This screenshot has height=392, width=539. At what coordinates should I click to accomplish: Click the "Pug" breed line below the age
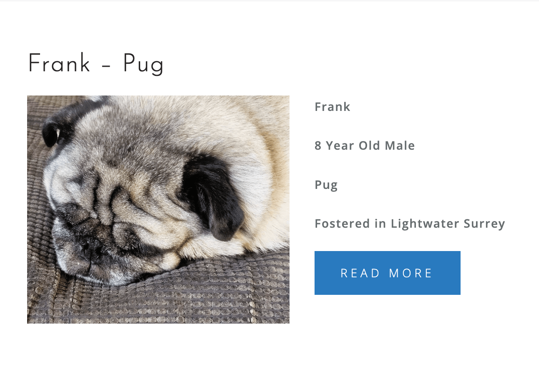326,185
